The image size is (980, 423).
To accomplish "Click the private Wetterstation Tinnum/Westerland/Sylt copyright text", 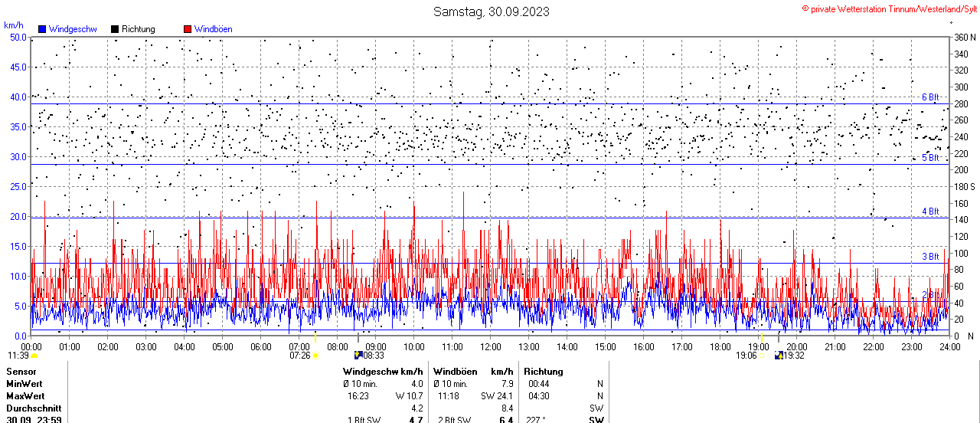I will coord(889,8).
